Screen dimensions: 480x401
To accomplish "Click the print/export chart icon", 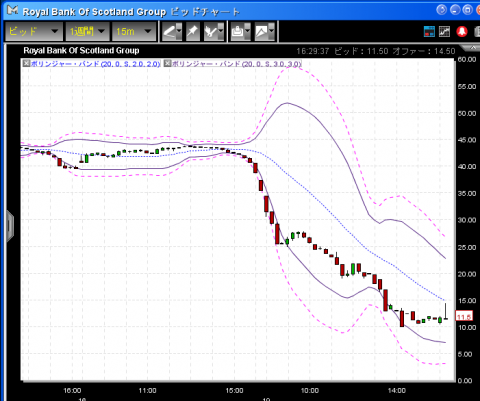I will click(x=238, y=32).
